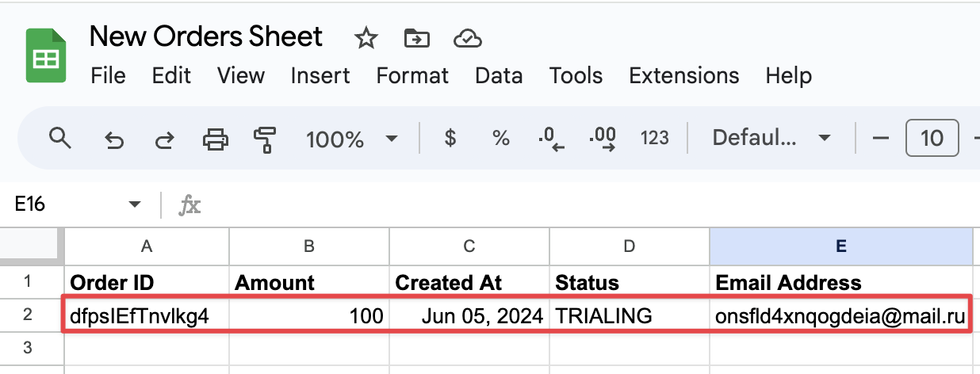Expand the name box dropdown arrow

click(134, 205)
